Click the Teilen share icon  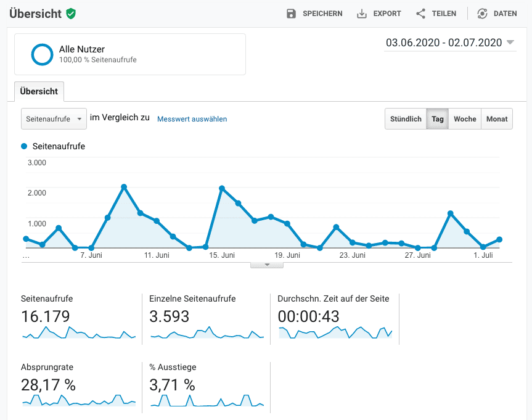421,14
